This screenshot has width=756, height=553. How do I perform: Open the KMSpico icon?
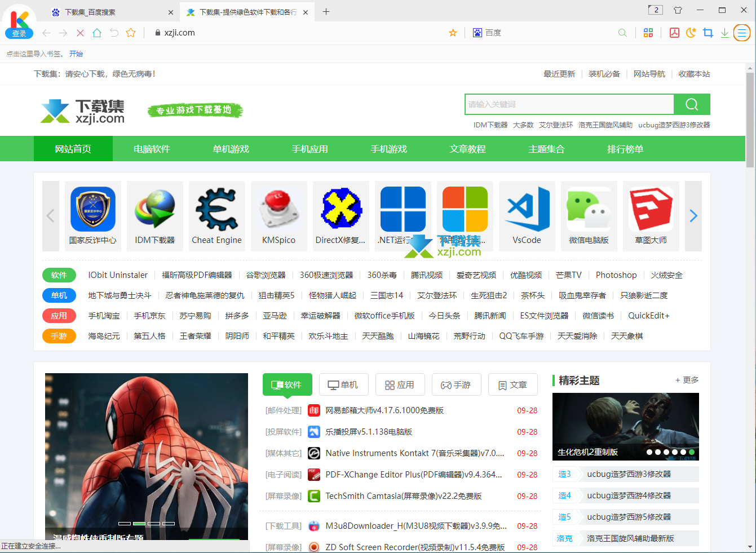[279, 209]
